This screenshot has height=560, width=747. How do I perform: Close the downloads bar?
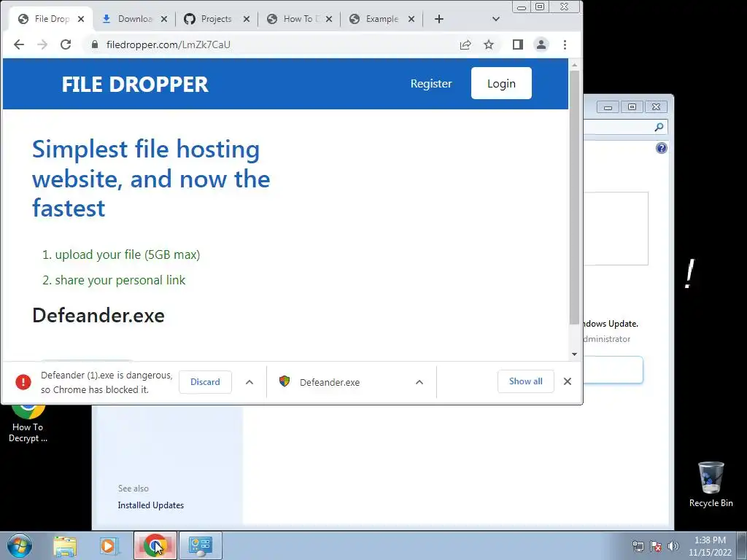coord(568,381)
